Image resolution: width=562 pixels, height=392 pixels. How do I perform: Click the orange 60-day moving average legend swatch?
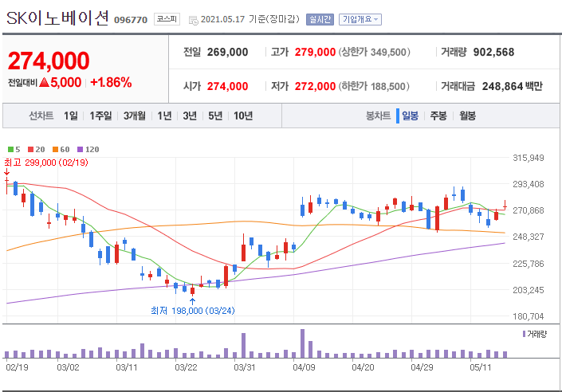(x=55, y=150)
